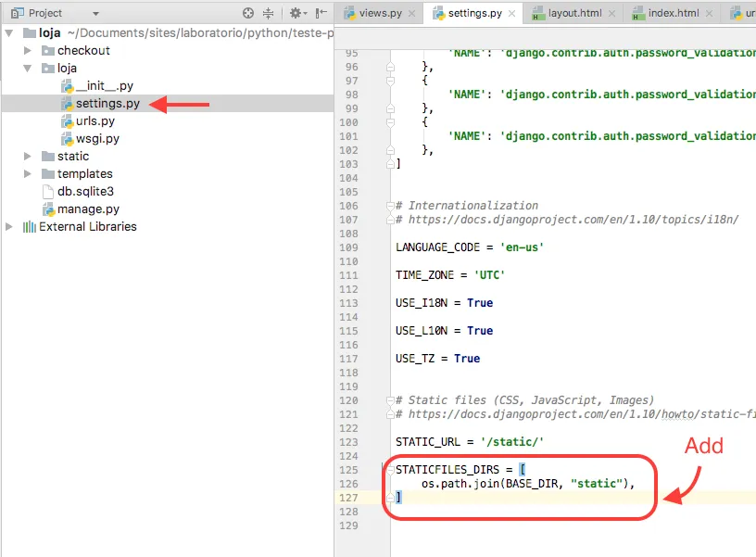Click the static-files docs URL on line 121

tap(582, 414)
